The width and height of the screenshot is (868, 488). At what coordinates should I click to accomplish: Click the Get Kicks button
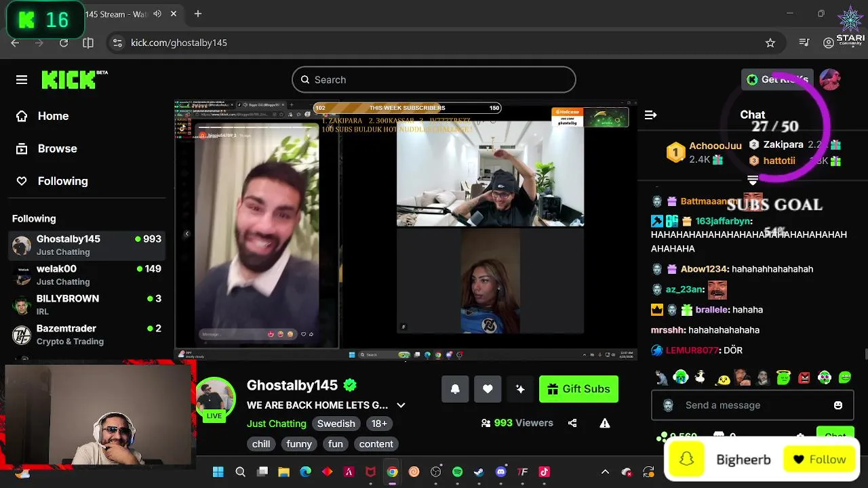click(x=777, y=79)
